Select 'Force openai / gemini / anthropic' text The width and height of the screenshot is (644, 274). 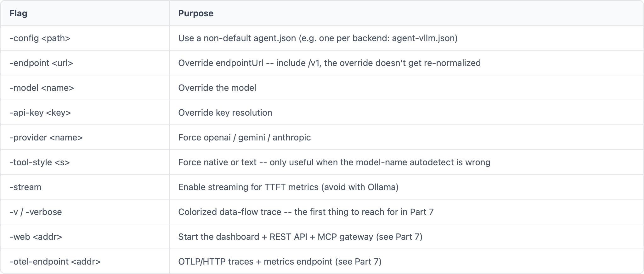click(x=245, y=137)
